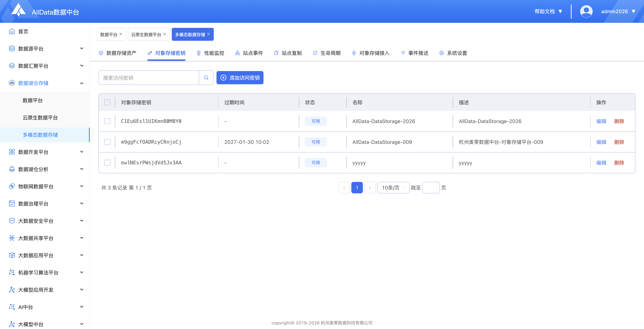
Task: Check the row for m9ggFcfOADRcyCRnjoCj
Action: point(107,142)
